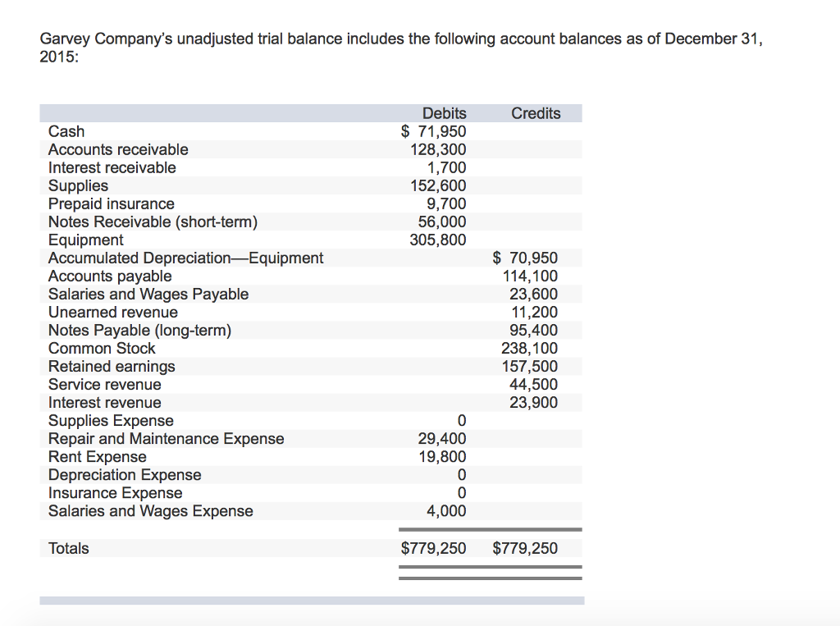840x626 pixels.
Task: Select the Common Stock label
Action: [102, 349]
